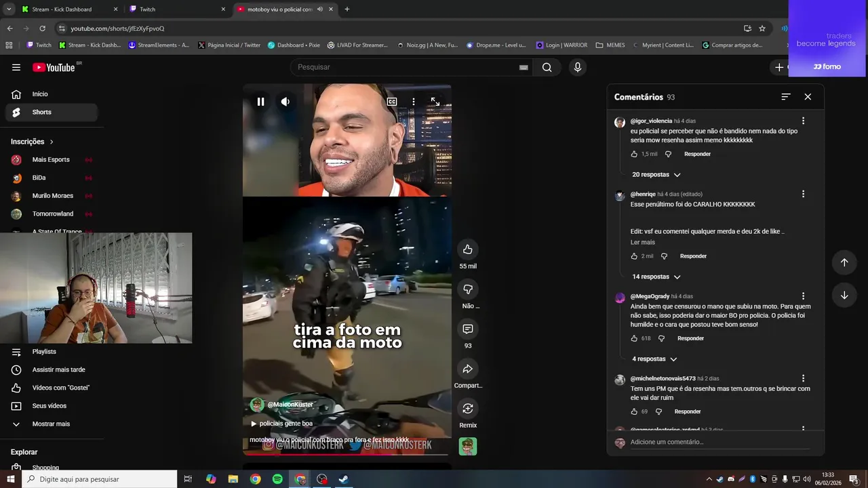The height and width of the screenshot is (488, 868).
Task: Open Steam from the taskbar
Action: [x=344, y=479]
